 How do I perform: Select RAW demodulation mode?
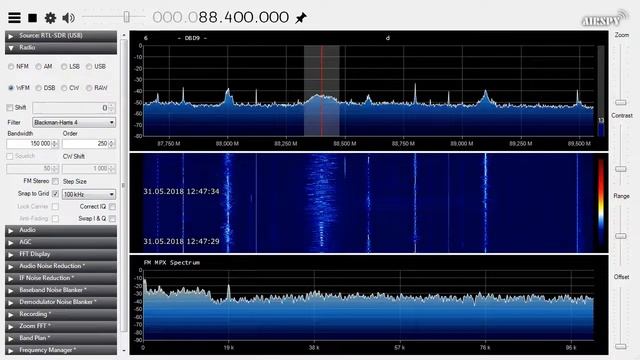[x=89, y=88]
